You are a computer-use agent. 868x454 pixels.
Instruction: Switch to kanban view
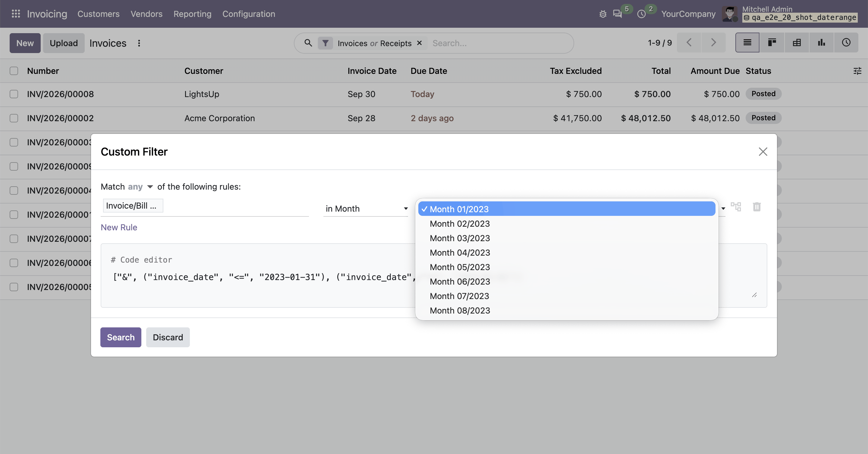coord(772,43)
